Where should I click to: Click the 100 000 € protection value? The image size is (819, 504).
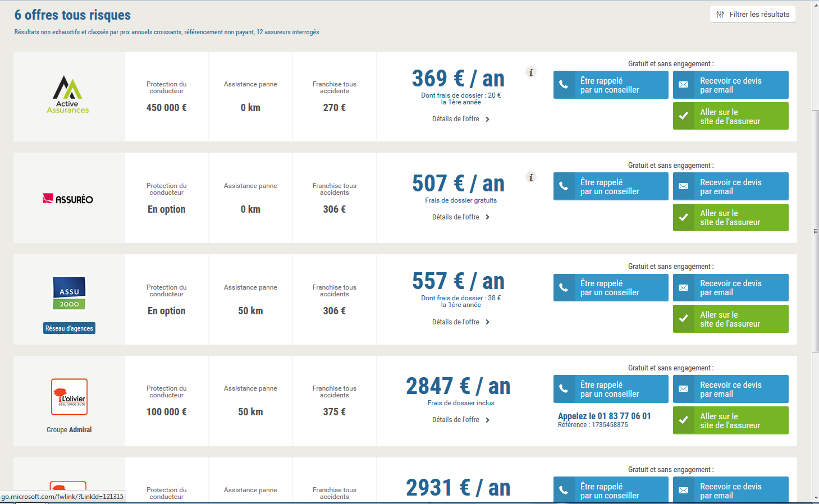tap(167, 412)
